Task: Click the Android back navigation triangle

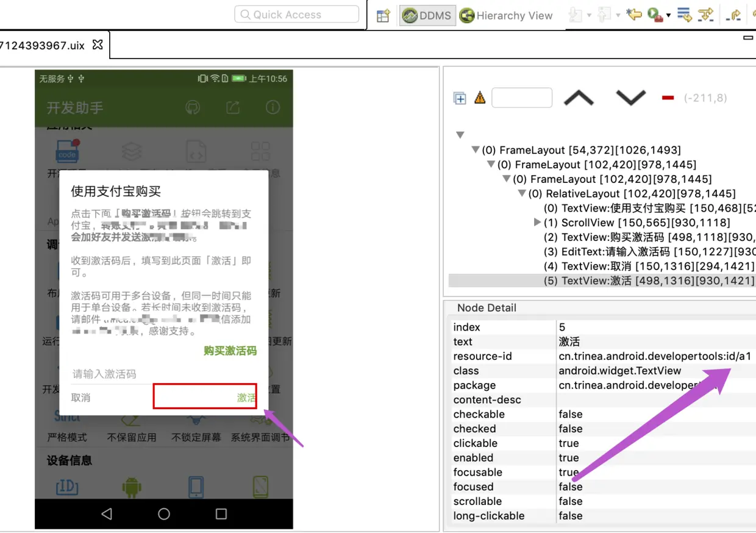Action: pos(107,514)
